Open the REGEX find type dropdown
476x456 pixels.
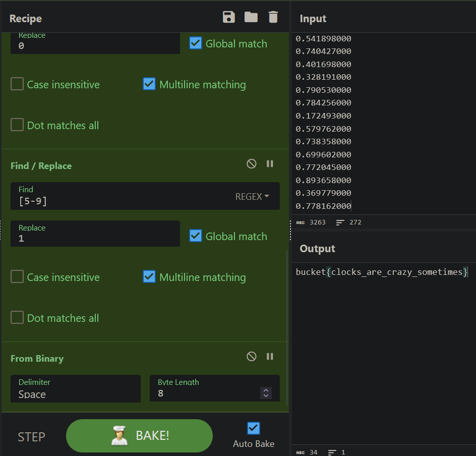point(252,196)
